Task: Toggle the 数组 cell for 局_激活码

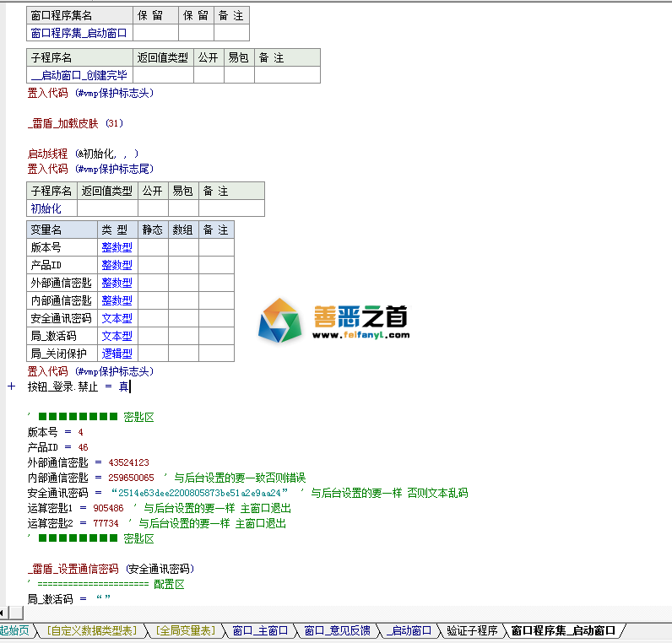Action: (x=182, y=336)
